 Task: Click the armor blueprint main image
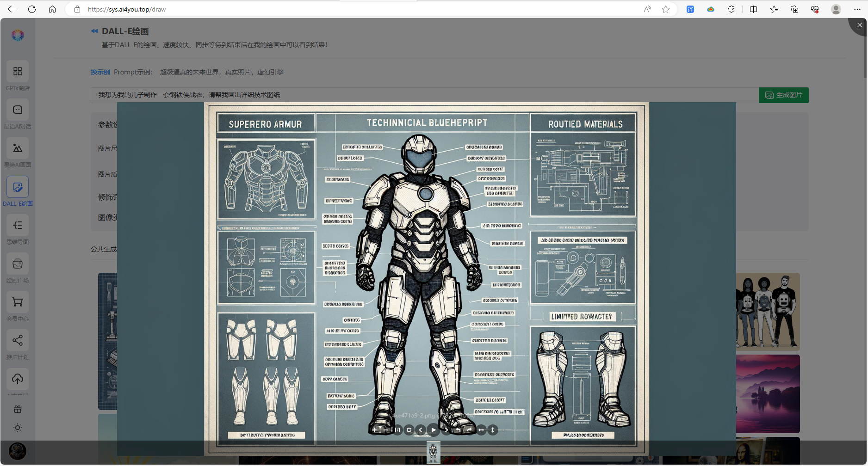tap(427, 279)
